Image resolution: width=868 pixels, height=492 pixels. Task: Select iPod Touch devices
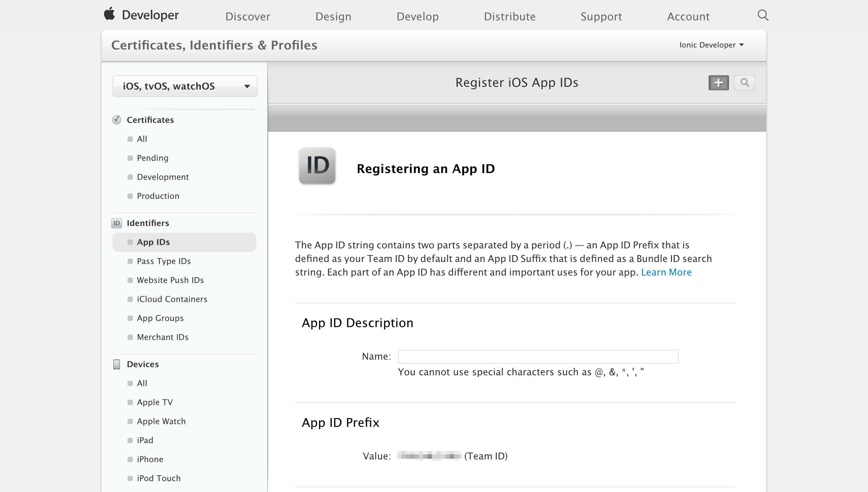[x=159, y=478]
